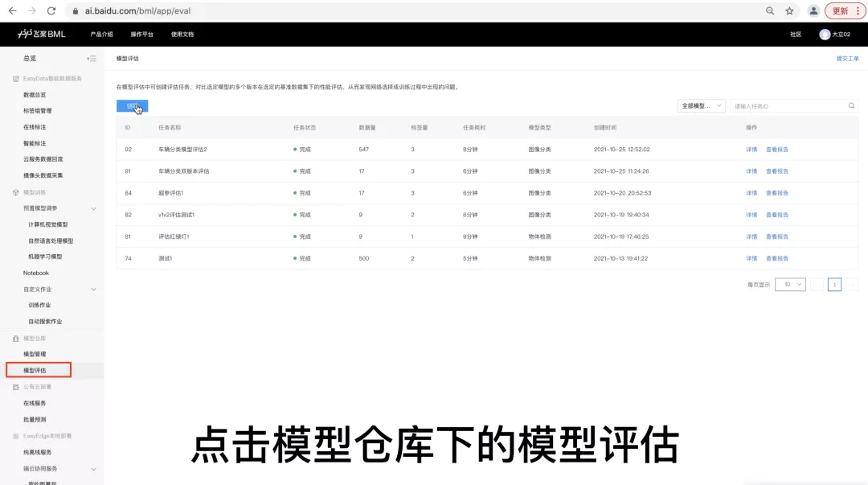Click the 公有云部署 section icon
The width and height of the screenshot is (868, 485).
coord(15,387)
